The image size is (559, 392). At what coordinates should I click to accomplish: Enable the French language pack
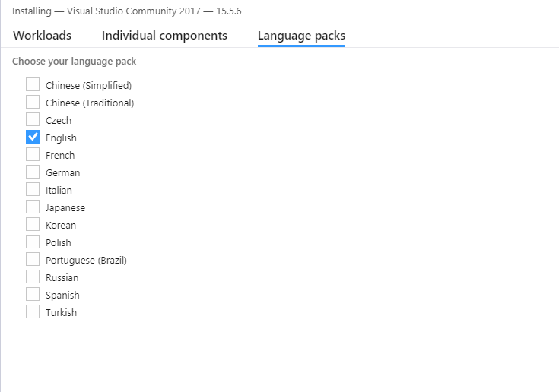(33, 154)
